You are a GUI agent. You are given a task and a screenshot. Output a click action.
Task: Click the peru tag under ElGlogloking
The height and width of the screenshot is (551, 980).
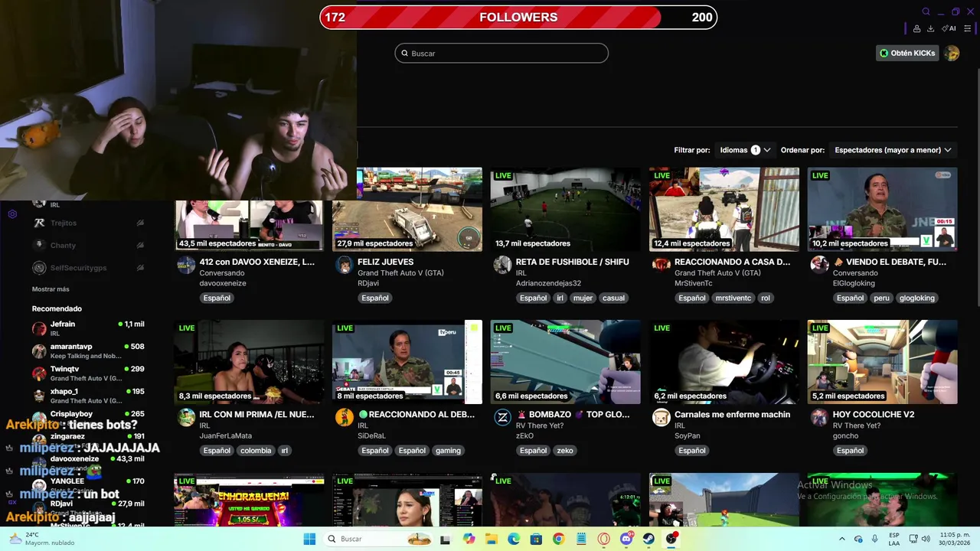(881, 298)
